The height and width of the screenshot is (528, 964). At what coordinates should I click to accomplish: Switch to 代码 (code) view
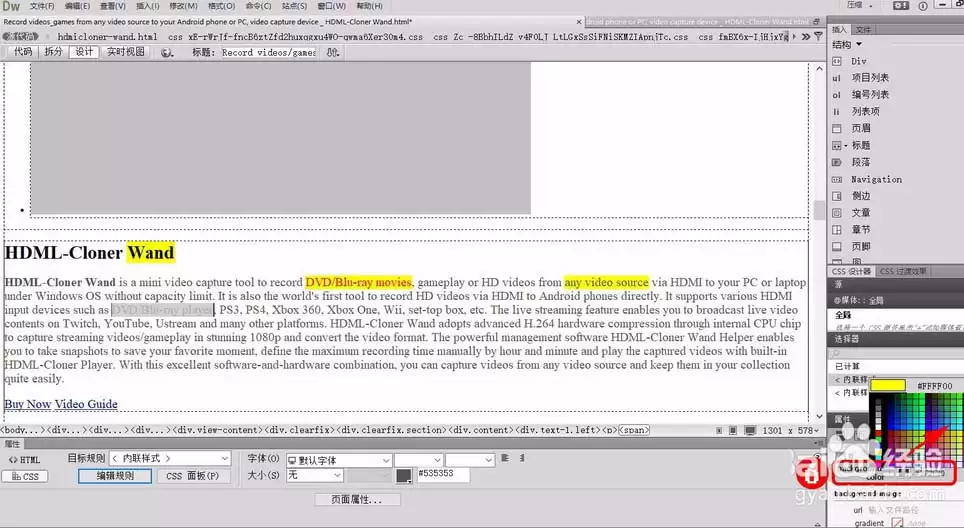click(22, 52)
